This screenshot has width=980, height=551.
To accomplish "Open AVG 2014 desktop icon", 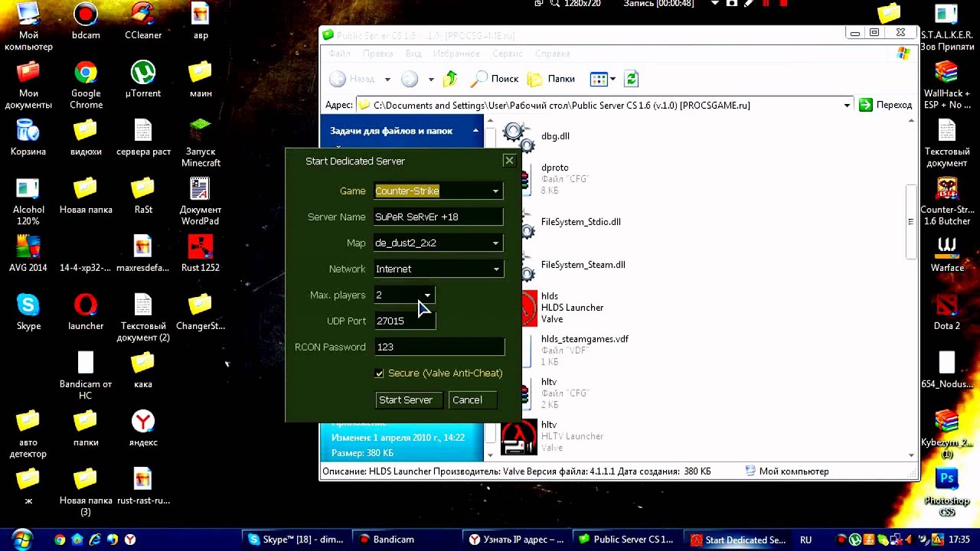I will (x=28, y=254).
